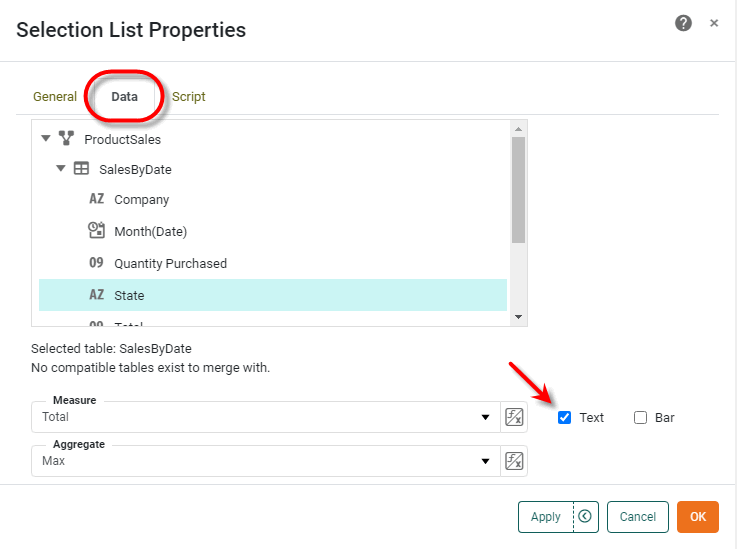Click the OK button
Viewport: 737px width, 549px height.
pyautogui.click(x=697, y=517)
